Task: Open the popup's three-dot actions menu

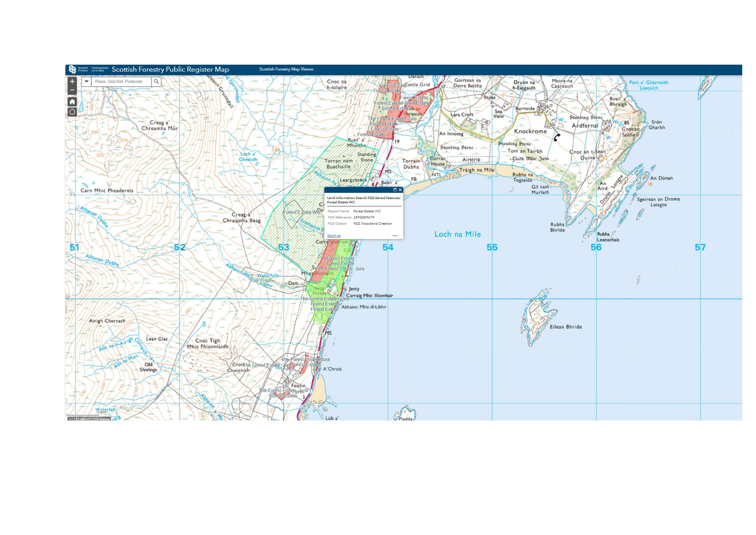Action: point(395,235)
